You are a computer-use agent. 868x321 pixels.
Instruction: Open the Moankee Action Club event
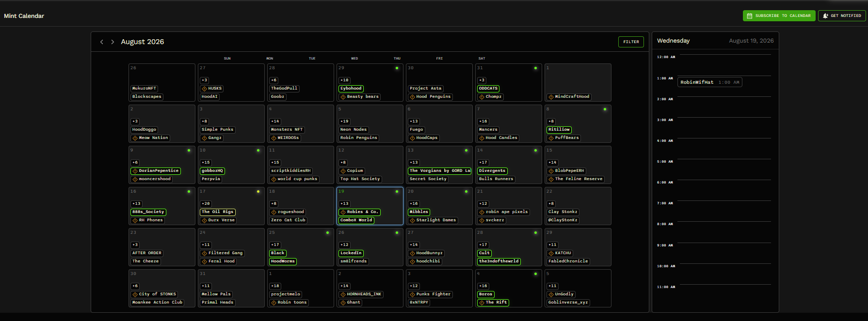(x=158, y=303)
